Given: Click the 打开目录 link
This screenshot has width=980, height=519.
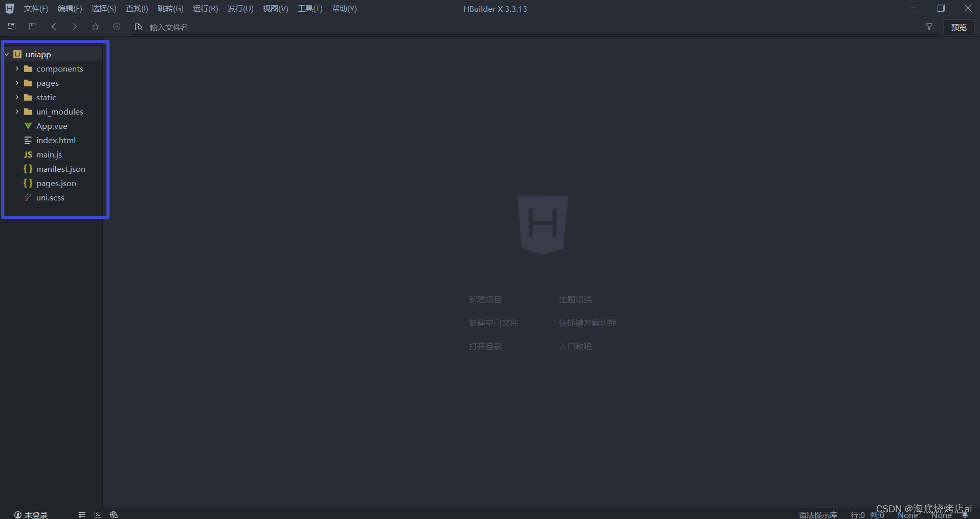Looking at the screenshot, I should 485,346.
